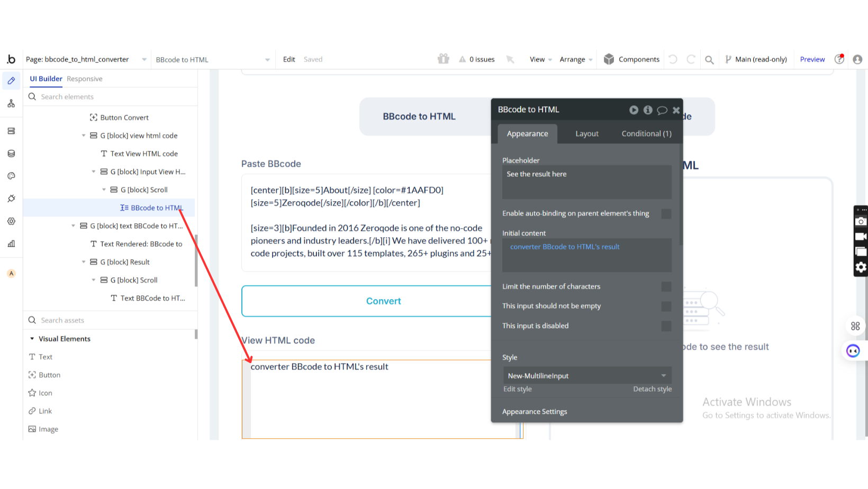
Task: Click the video record icon on right edge
Action: pos(861,237)
